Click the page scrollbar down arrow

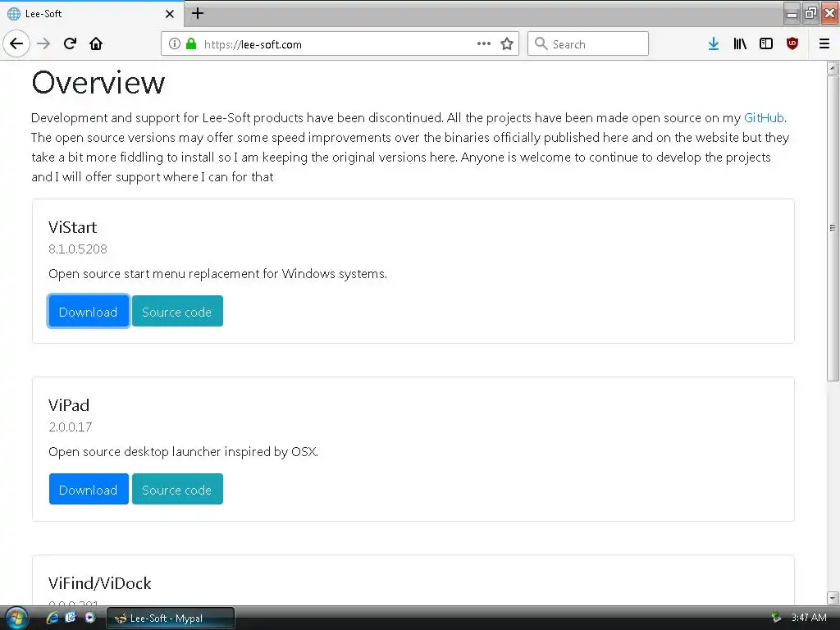[833, 597]
